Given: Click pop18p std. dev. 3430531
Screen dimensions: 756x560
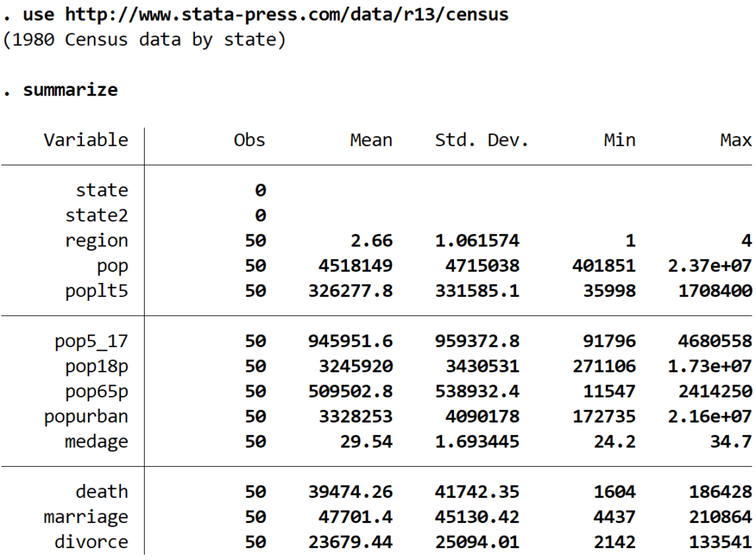Looking at the screenshot, I should pos(483,366).
